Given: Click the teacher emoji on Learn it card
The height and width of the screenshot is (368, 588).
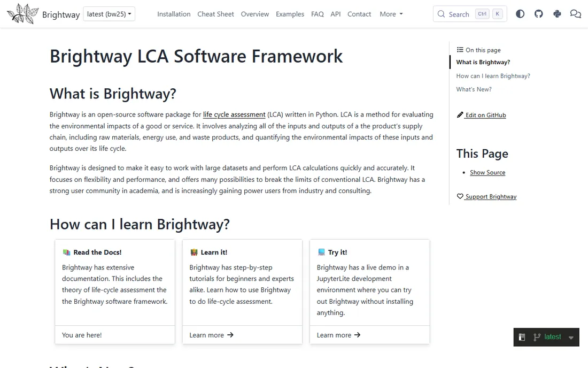Looking at the screenshot, I should [x=194, y=252].
